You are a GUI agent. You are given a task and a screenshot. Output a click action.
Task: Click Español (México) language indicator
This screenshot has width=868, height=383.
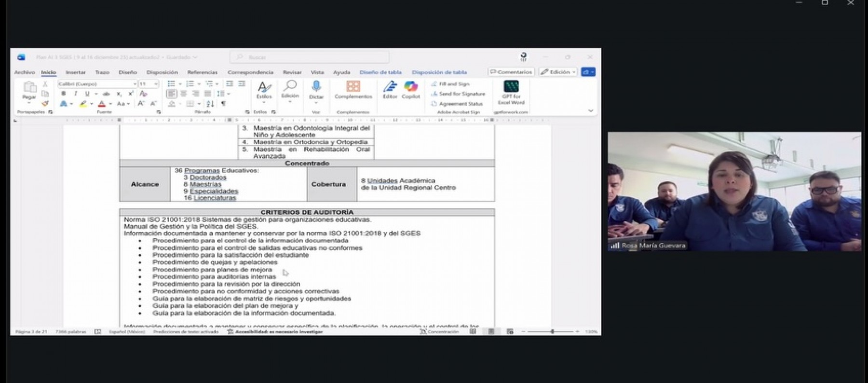tap(127, 332)
